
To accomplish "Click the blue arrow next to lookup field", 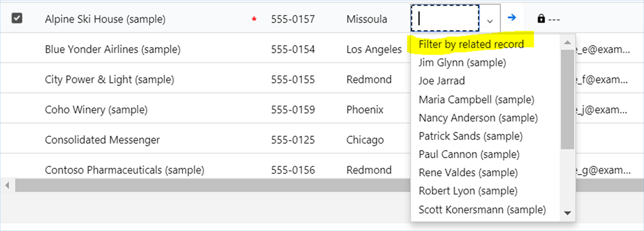I will coord(511,18).
